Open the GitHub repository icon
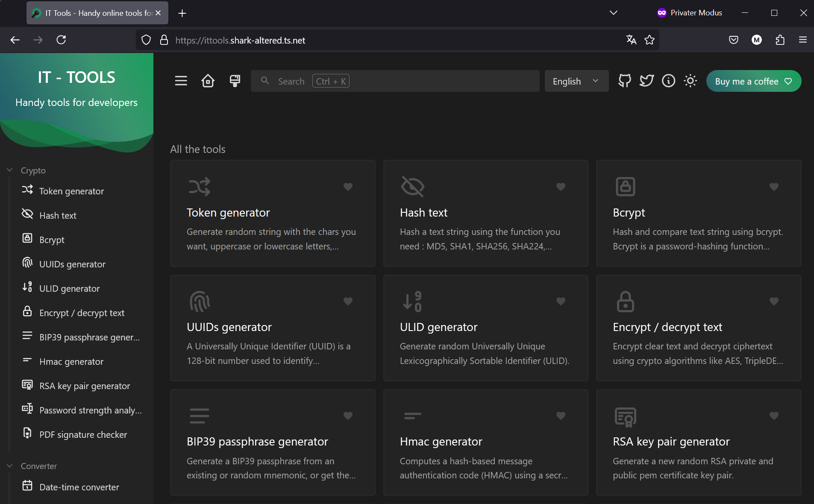 pyautogui.click(x=624, y=81)
